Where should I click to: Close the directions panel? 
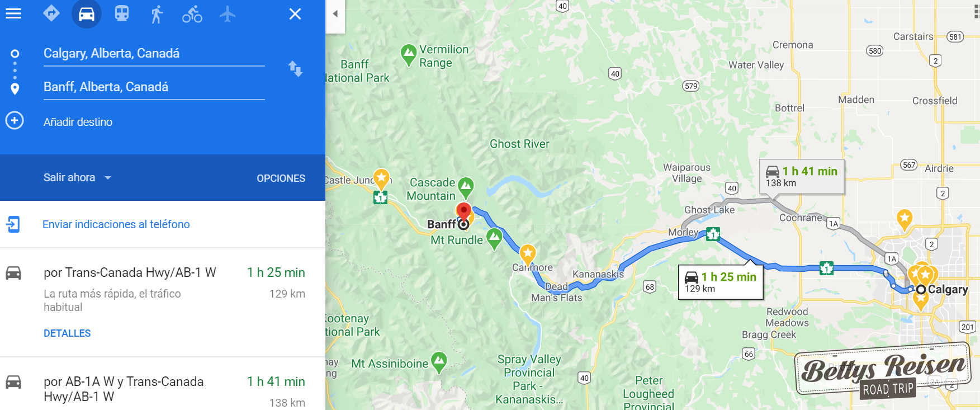[x=295, y=14]
